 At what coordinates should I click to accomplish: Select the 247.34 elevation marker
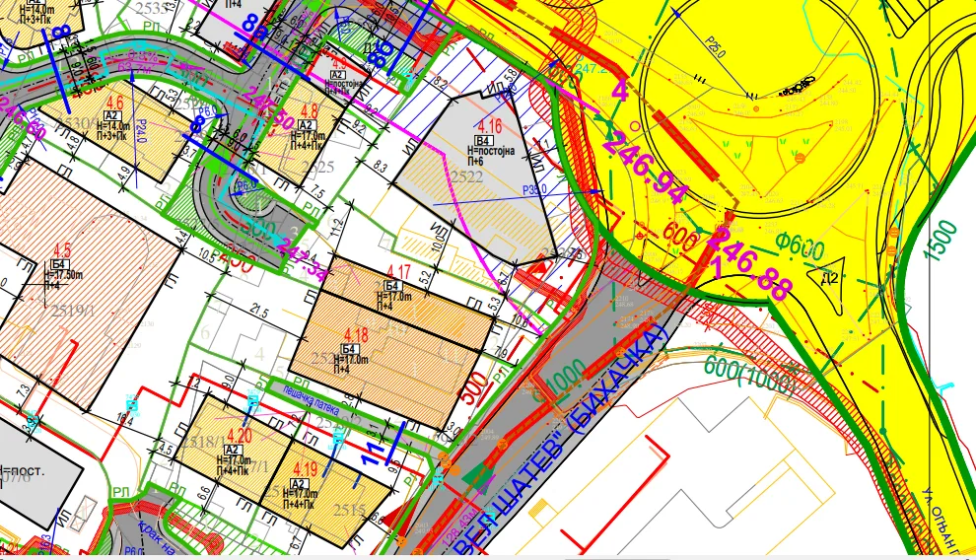pyautogui.click(x=302, y=259)
